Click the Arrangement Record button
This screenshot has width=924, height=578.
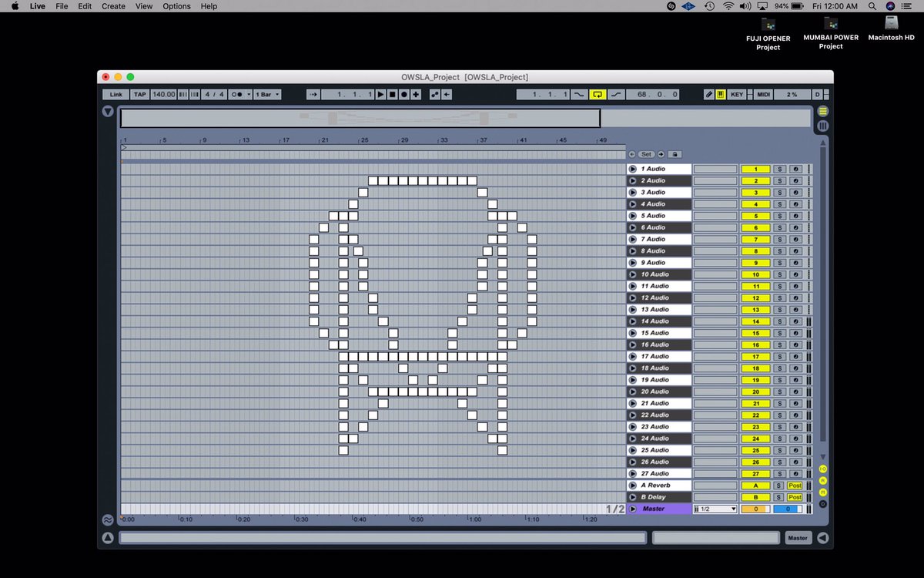[404, 94]
